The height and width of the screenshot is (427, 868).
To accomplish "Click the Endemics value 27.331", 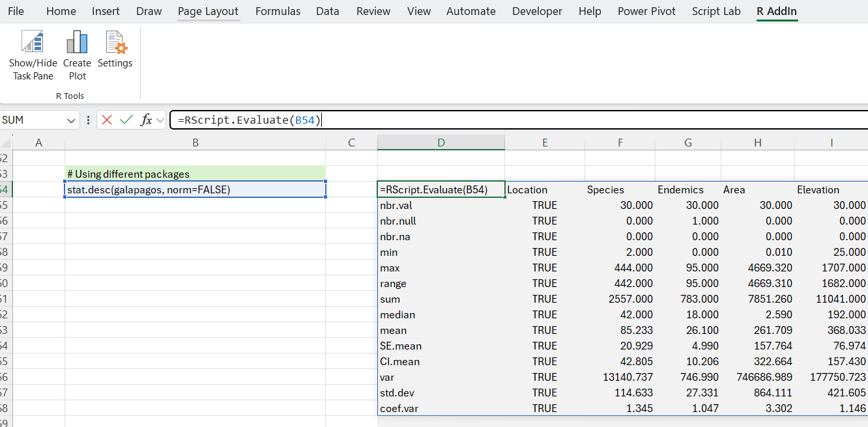I will (x=688, y=393).
